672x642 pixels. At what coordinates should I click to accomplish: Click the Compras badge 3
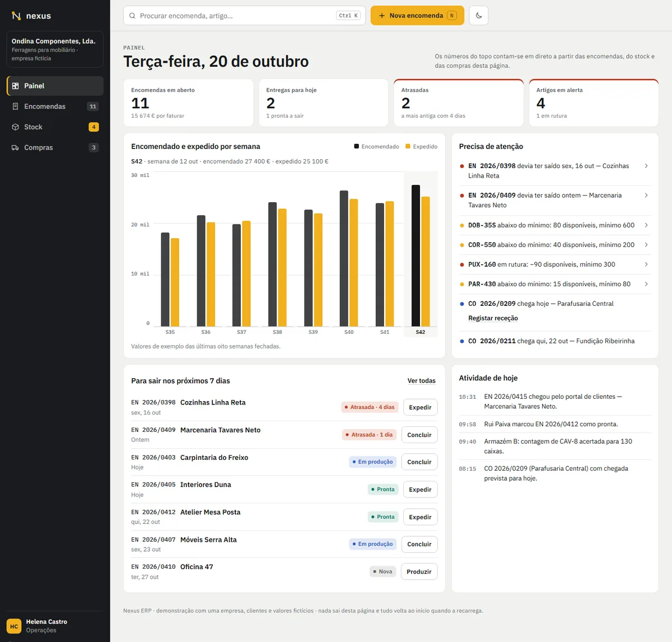(94, 147)
